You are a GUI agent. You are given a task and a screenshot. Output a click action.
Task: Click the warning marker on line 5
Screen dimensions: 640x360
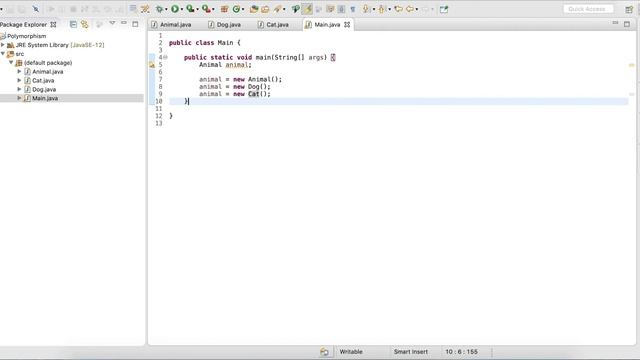coord(152,64)
